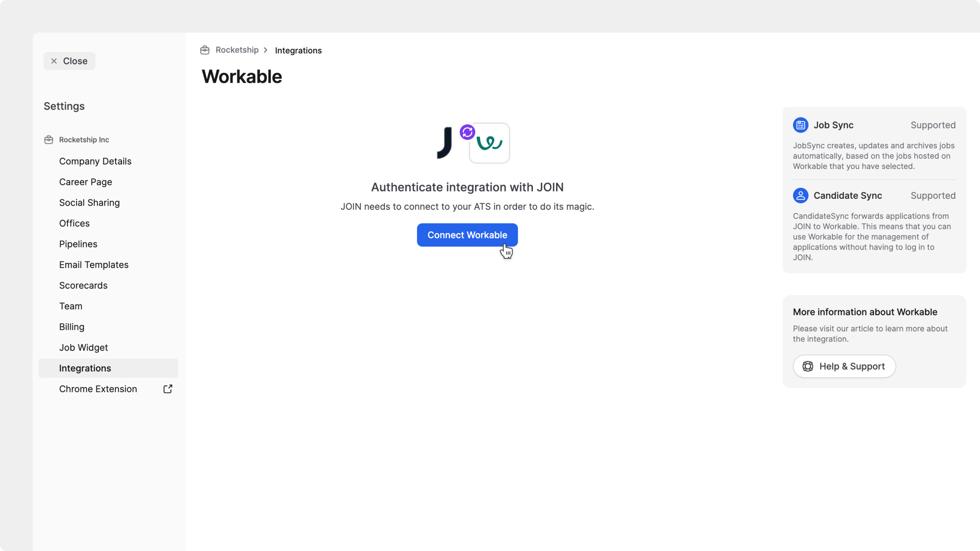Open the Job Widget settings
980x551 pixels.
click(83, 348)
